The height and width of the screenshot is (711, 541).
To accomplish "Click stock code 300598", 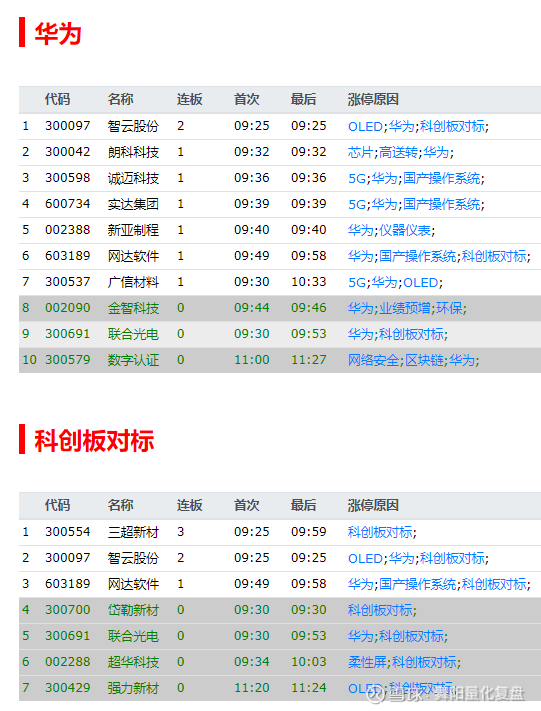I will click(x=68, y=178).
